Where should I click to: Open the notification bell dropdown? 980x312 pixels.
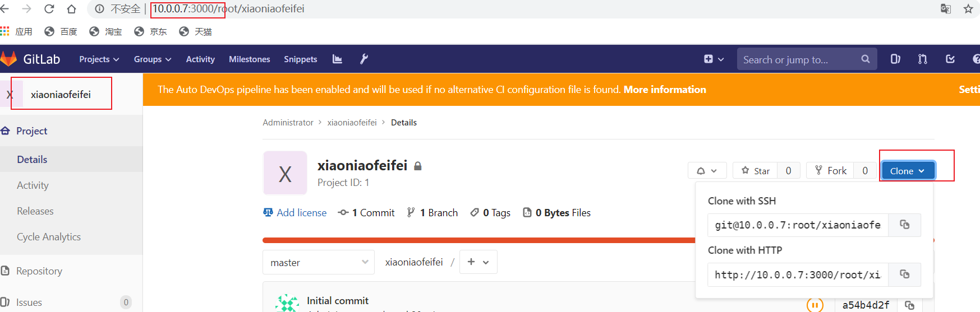point(707,171)
